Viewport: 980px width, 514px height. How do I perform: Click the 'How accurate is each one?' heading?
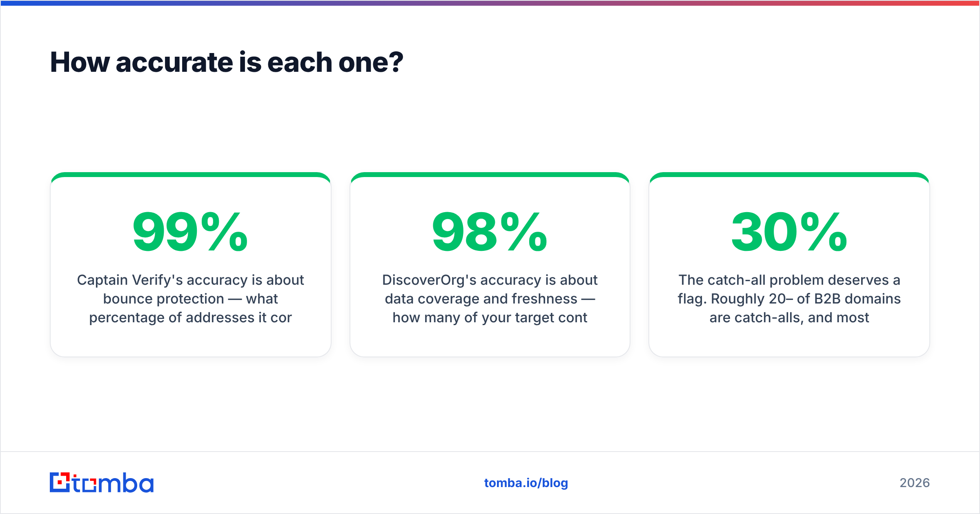[x=227, y=62]
